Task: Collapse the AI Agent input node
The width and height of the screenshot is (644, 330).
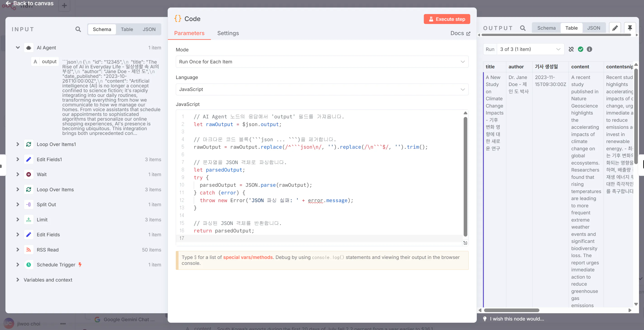Action: (18, 48)
